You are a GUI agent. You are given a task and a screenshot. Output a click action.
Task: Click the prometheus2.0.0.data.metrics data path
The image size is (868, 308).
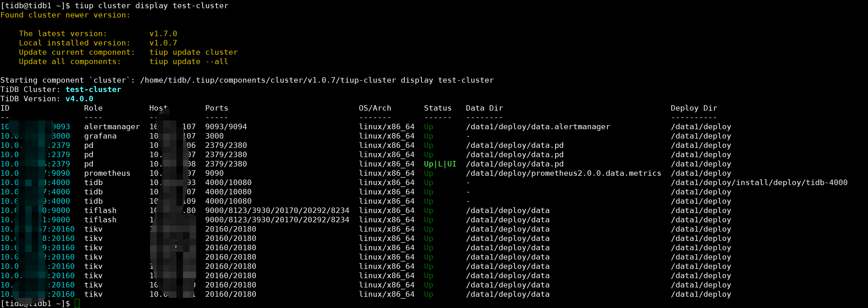(x=563, y=173)
